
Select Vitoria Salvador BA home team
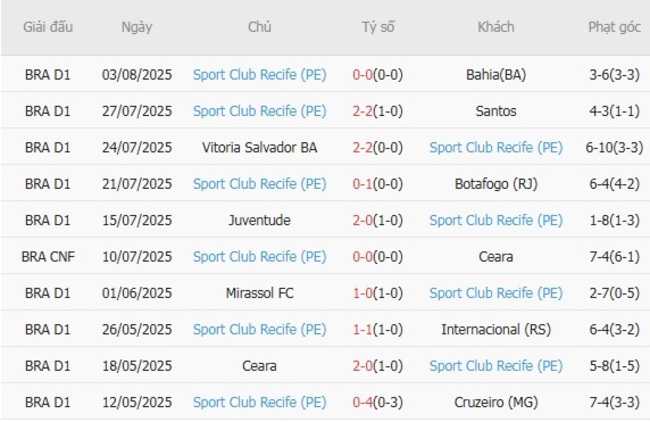pyautogui.click(x=260, y=147)
